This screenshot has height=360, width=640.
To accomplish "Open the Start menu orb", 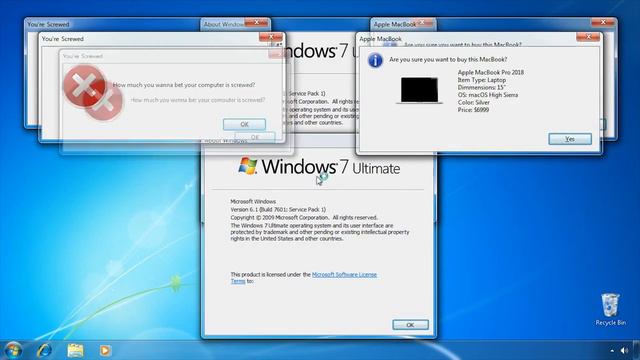I will (x=13, y=350).
